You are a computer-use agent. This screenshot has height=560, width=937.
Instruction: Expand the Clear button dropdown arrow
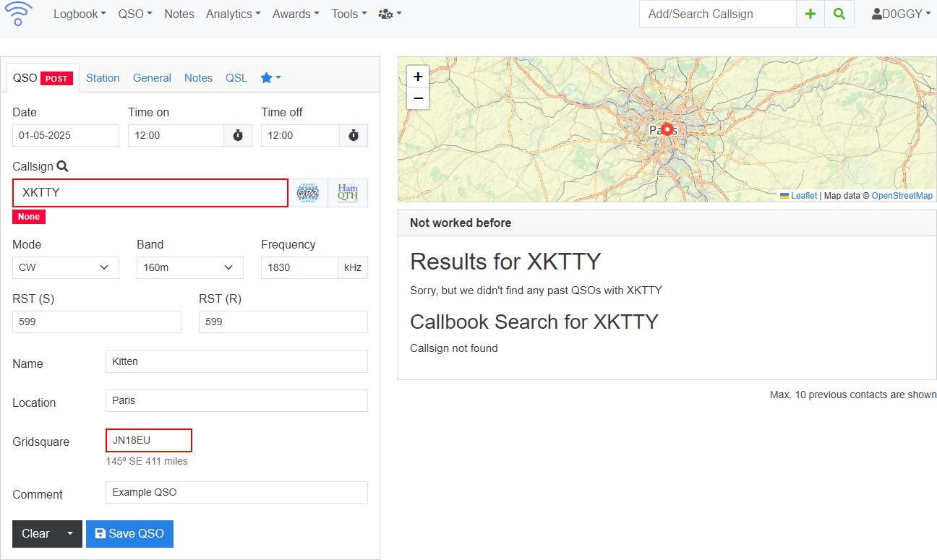(x=70, y=534)
